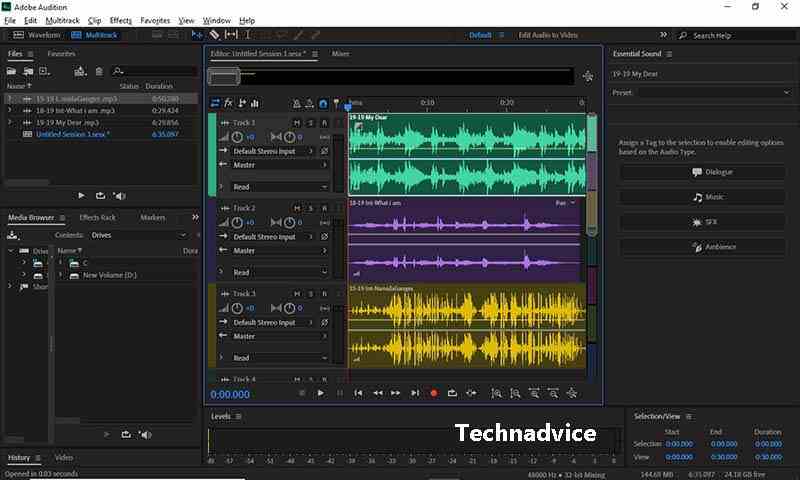Open the Favorites menu
This screenshot has height=480, width=800.
coord(155,20)
